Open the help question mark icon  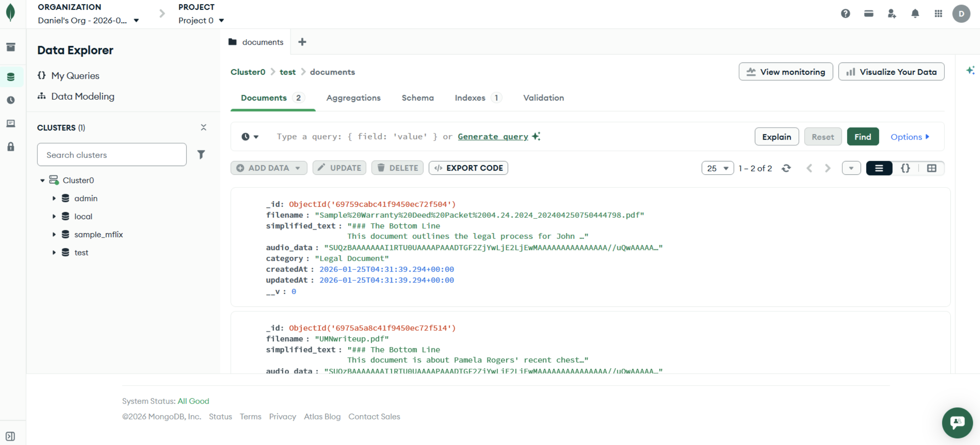(x=845, y=14)
